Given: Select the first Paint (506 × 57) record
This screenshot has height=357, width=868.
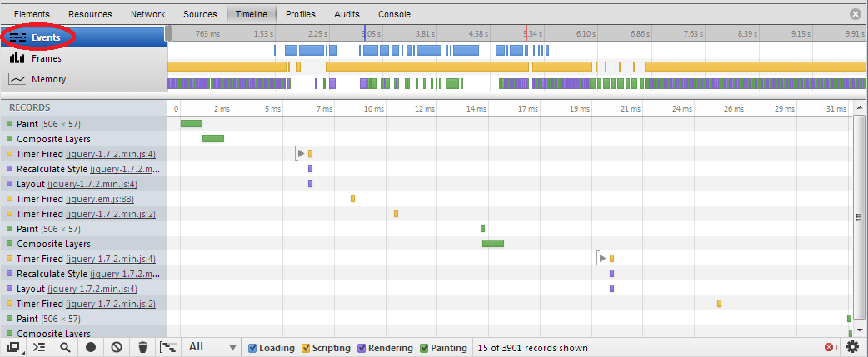Looking at the screenshot, I should [83, 124].
